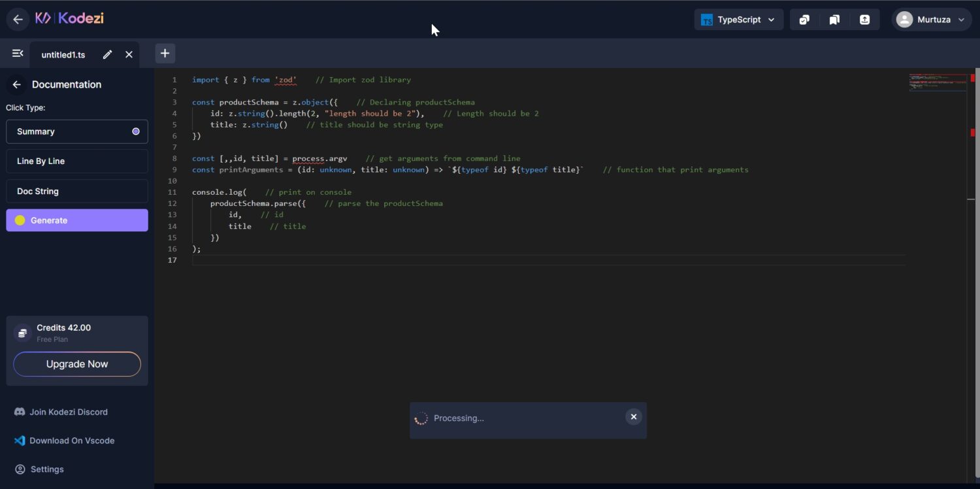The image size is (980, 489).
Task: Click the TypeScript TS logo icon
Action: 707,20
